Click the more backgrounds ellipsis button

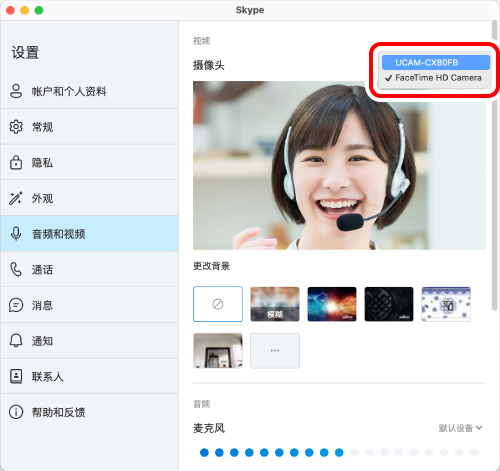click(275, 351)
